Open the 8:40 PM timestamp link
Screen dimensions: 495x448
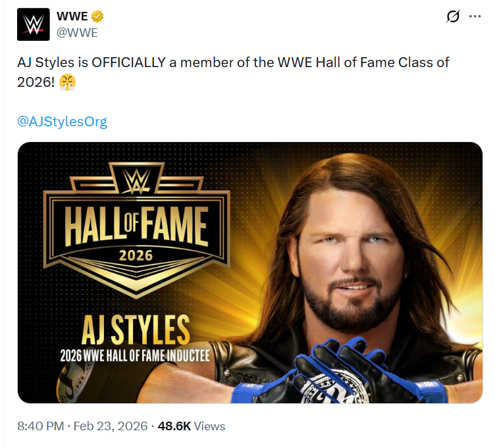[x=41, y=426]
